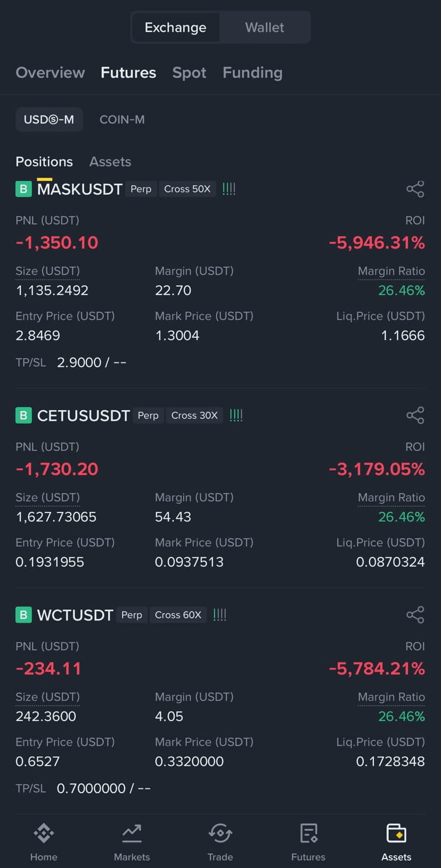Go to the Trade icon
Image resolution: width=441 pixels, height=868 pixels.
[x=220, y=833]
